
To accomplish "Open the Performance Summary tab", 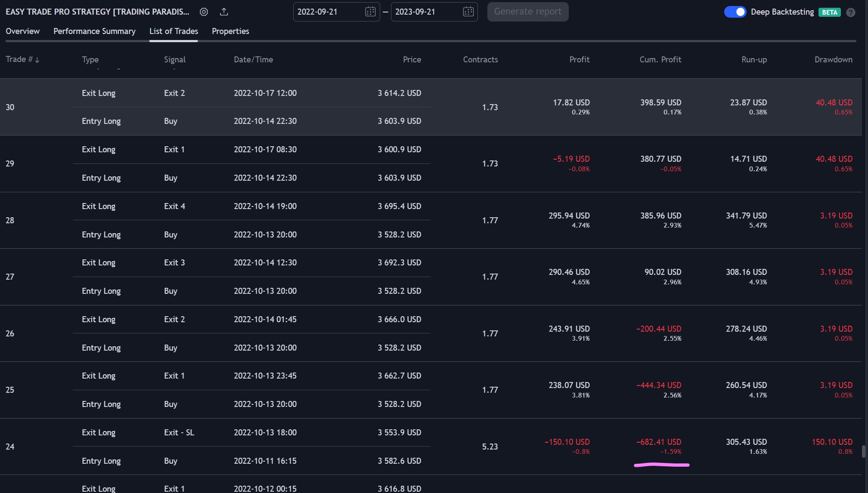I will point(94,31).
